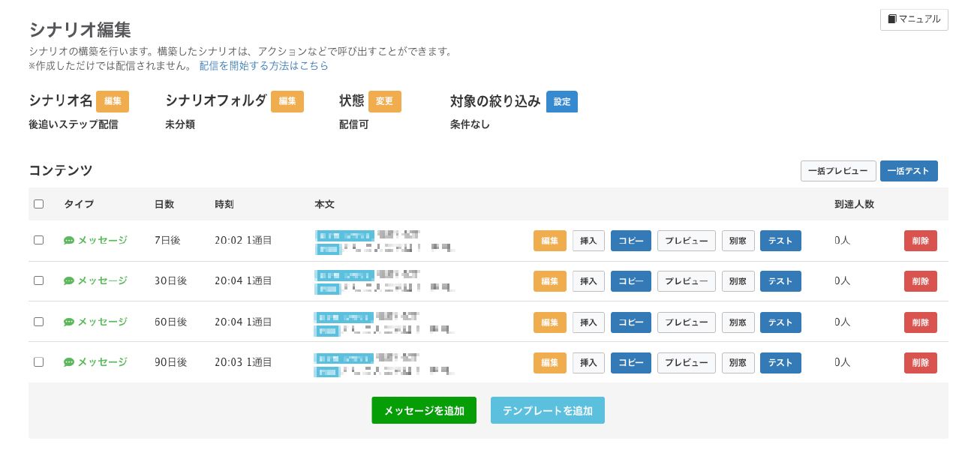Check the checkbox for the 7日後 message row
Image resolution: width=980 pixels, height=453 pixels.
[39, 240]
